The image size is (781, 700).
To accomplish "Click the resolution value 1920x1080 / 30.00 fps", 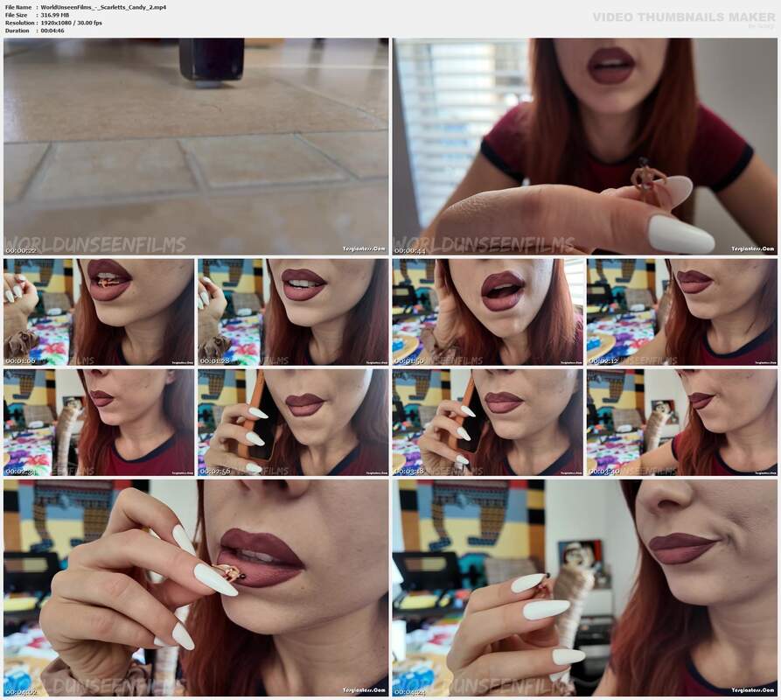I will pyautogui.click(x=71, y=23).
